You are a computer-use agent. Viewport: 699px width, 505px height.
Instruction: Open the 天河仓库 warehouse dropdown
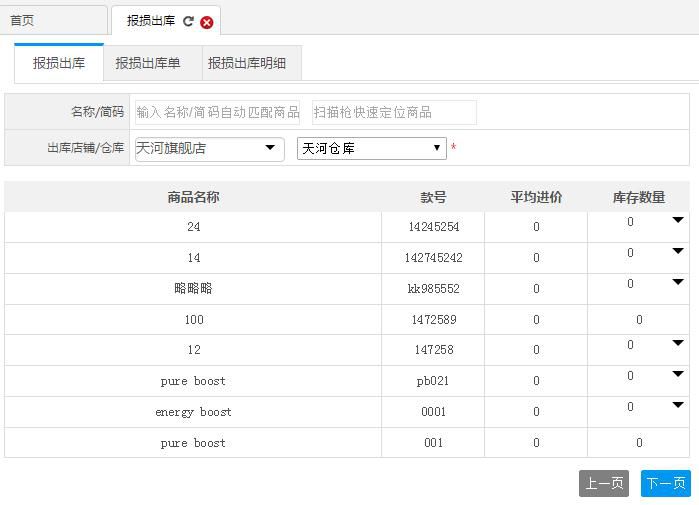click(371, 148)
